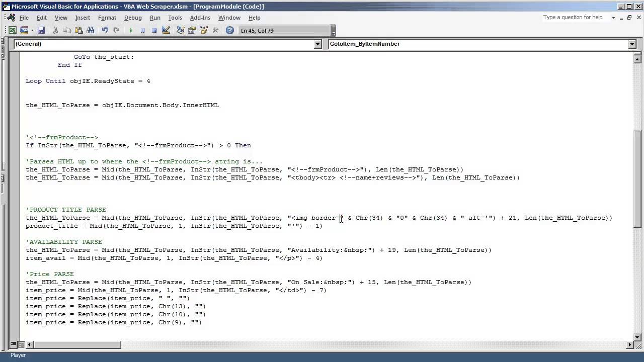Click the VBA window title bar icon
The width and height of the screenshot is (644, 362).
(x=6, y=7)
